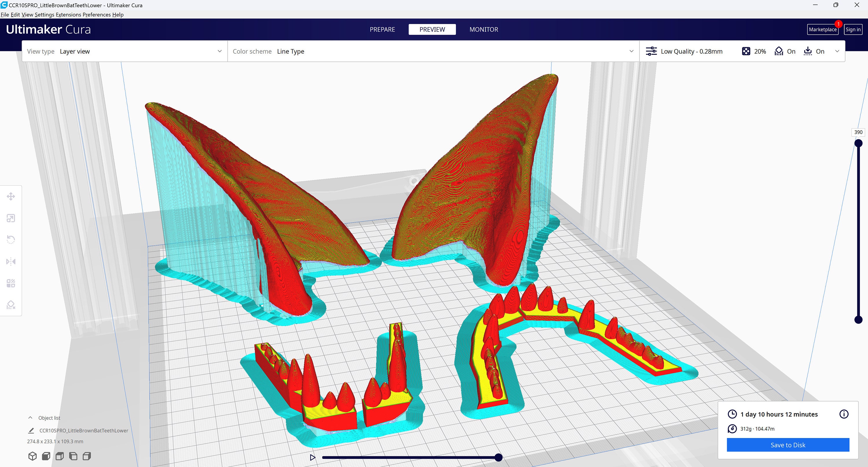Screen dimensions: 868x467
Task: Select the Rotate tool
Action: pyautogui.click(x=11, y=239)
